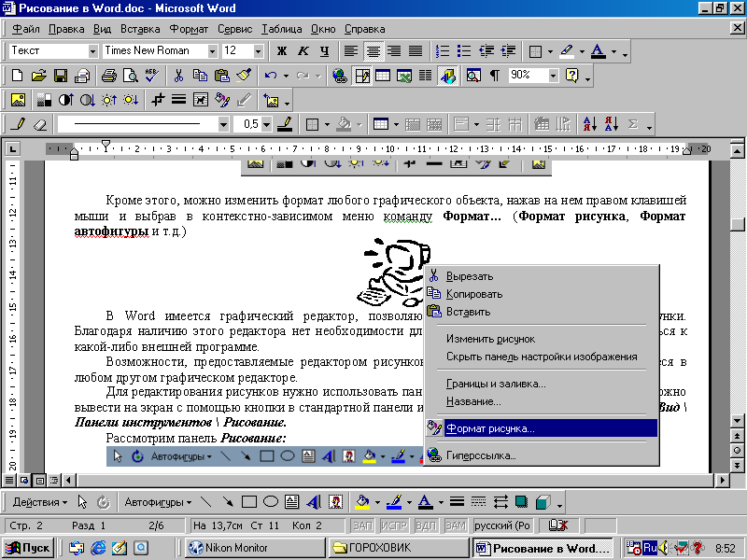
Task: Toggle bold Ж formatting
Action: 282,50
